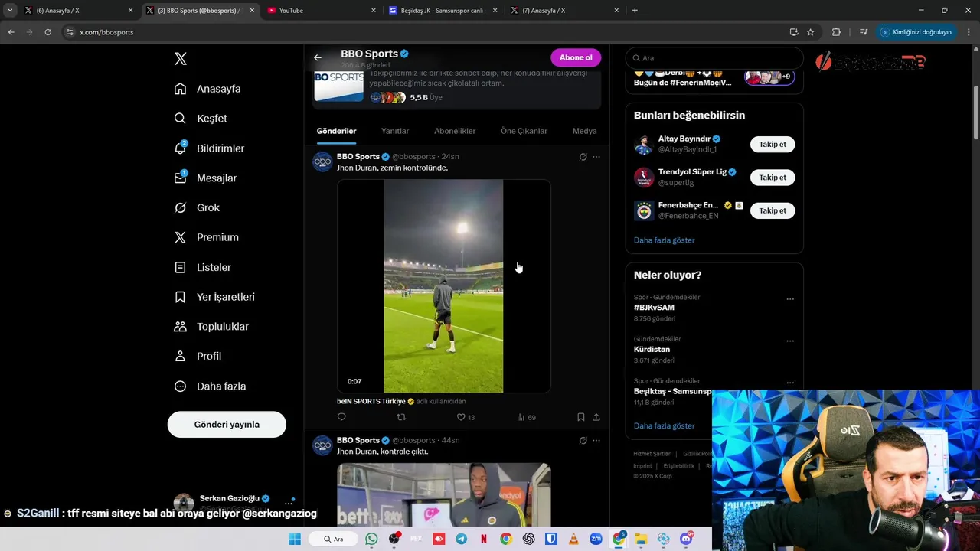Open the Hizmet Şartları footer link
The width and height of the screenshot is (980, 551).
[x=652, y=454]
